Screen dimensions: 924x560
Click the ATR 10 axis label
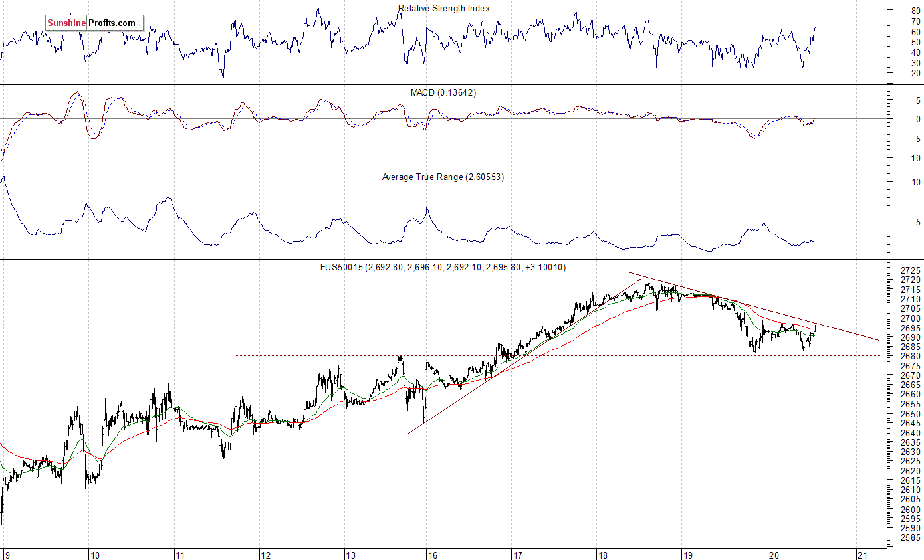point(916,182)
